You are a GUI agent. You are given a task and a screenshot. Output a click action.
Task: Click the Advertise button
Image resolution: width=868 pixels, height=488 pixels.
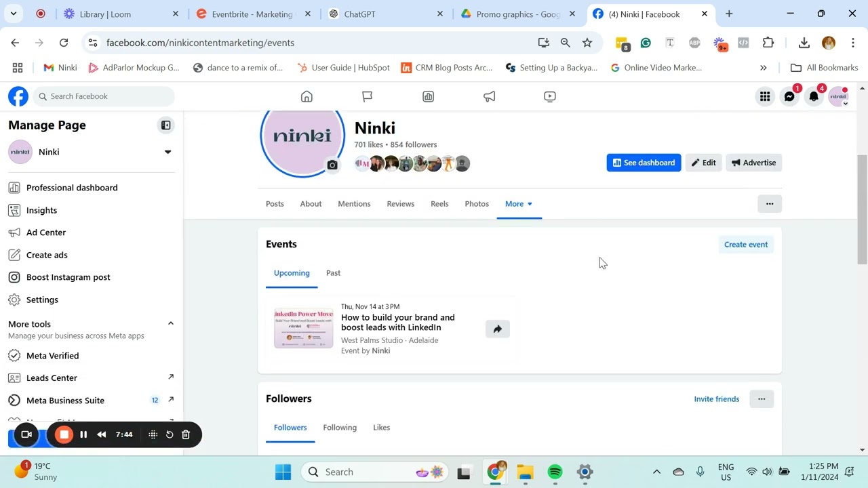[753, 163]
